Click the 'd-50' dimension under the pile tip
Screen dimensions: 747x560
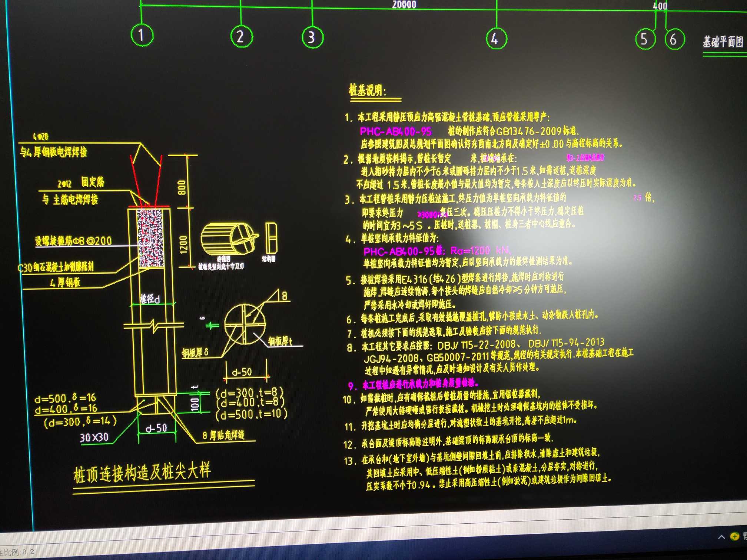pyautogui.click(x=156, y=429)
